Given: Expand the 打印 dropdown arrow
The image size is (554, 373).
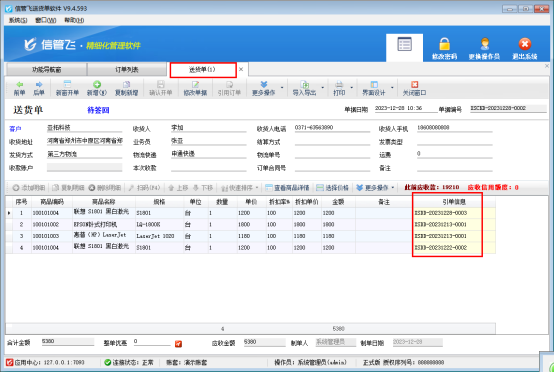Looking at the screenshot, I should tap(352, 88).
